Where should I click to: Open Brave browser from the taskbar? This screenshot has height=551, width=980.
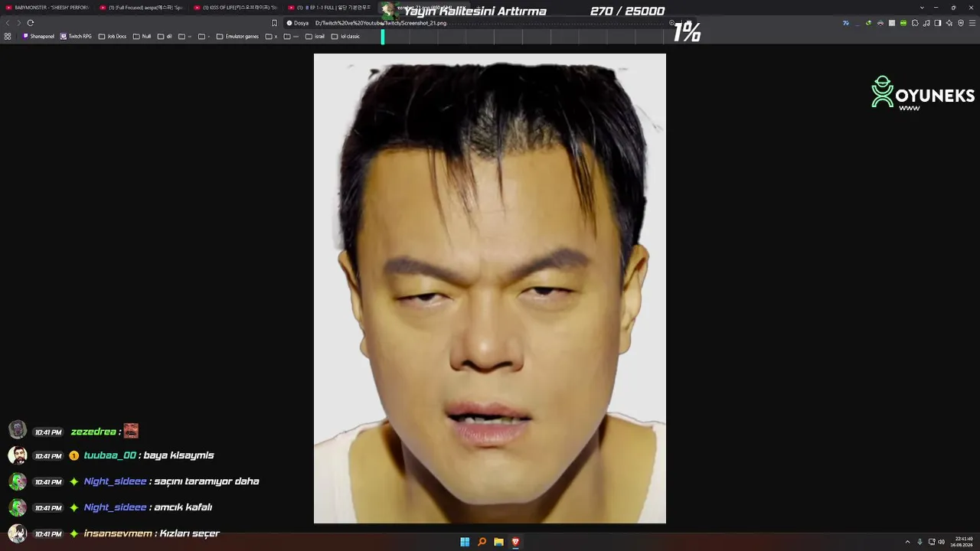(515, 542)
